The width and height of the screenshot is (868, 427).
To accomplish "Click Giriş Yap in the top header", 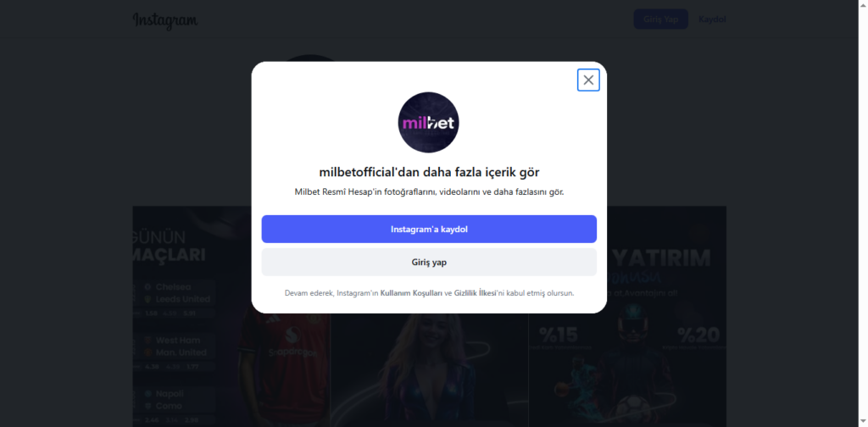I will point(661,19).
